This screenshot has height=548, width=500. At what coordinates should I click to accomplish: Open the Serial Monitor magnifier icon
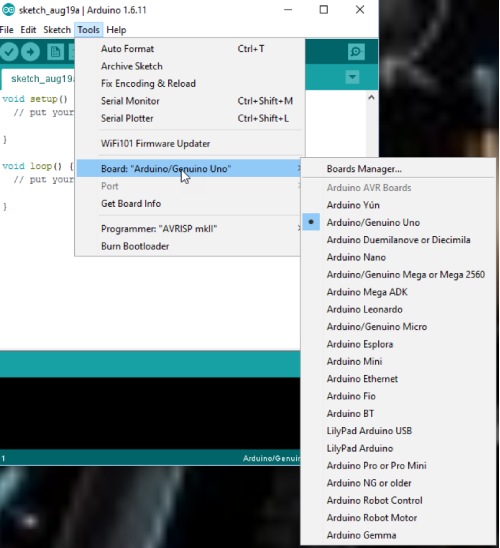click(x=356, y=52)
